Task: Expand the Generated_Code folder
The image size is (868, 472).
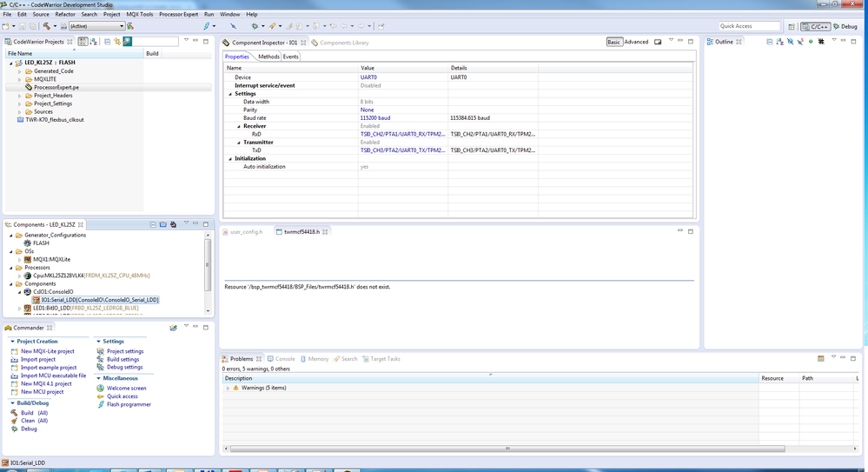Action: pyautogui.click(x=20, y=71)
